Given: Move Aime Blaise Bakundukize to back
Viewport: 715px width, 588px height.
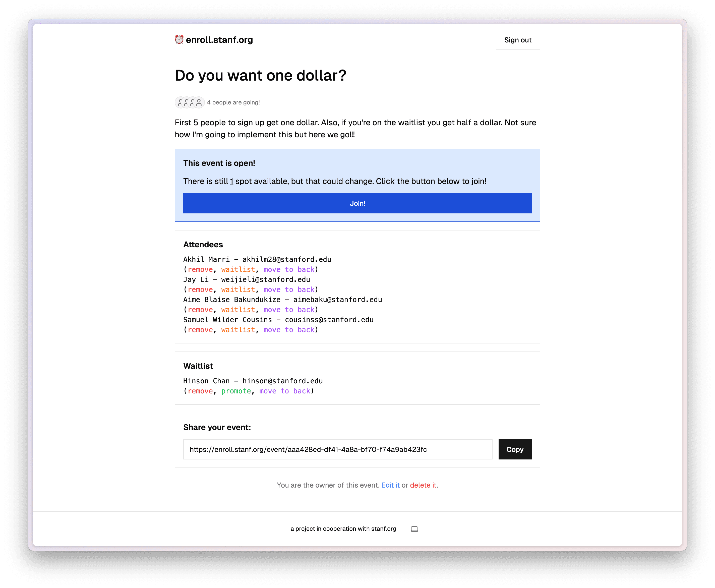Looking at the screenshot, I should (289, 310).
